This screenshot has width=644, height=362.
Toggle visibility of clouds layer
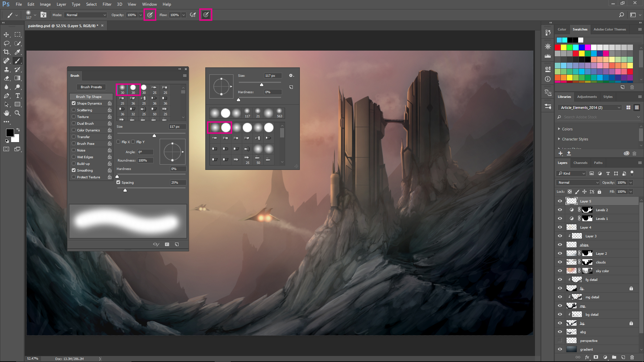tap(559, 262)
